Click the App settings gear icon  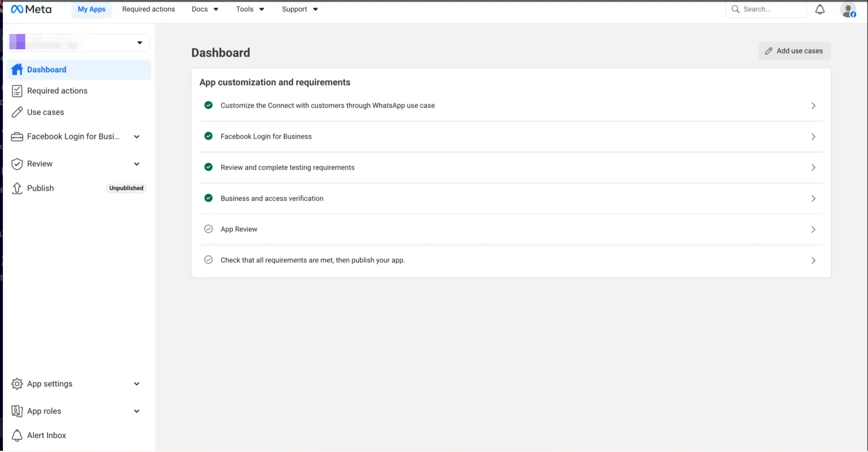pyautogui.click(x=17, y=384)
